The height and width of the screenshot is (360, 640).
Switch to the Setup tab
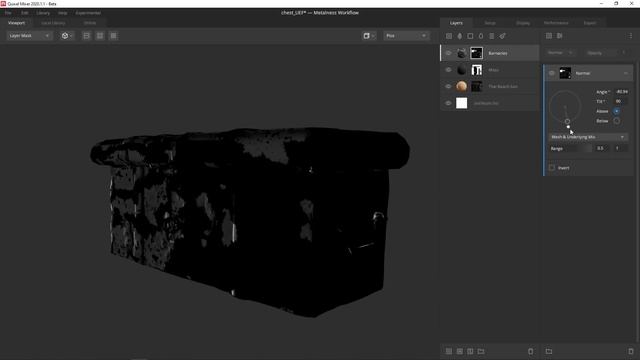click(x=490, y=23)
